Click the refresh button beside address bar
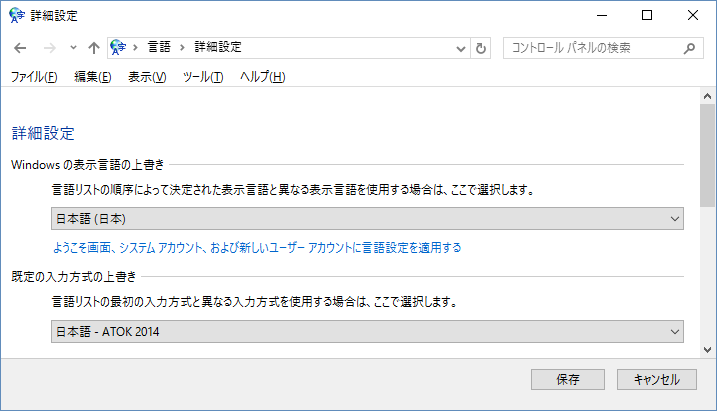The width and height of the screenshot is (717, 411). 481,48
